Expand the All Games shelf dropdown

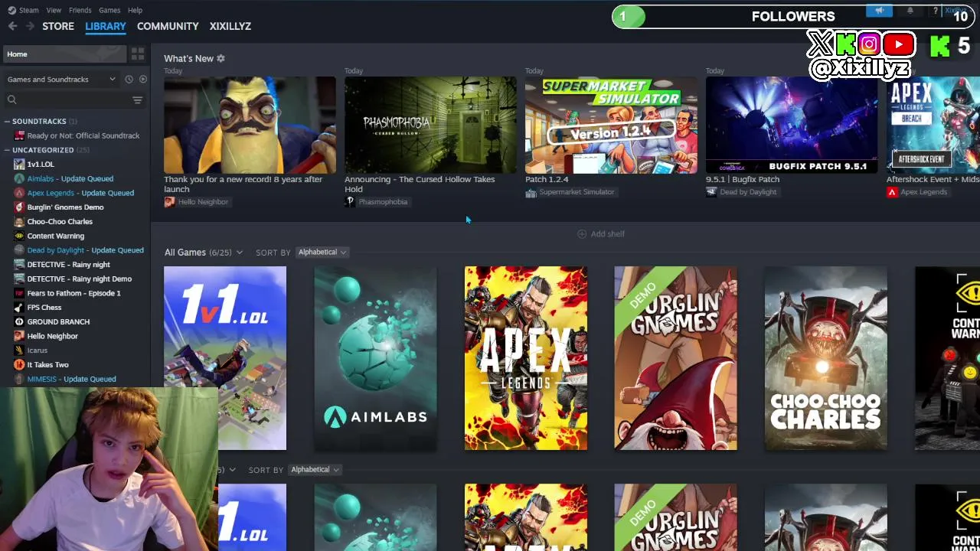point(240,253)
